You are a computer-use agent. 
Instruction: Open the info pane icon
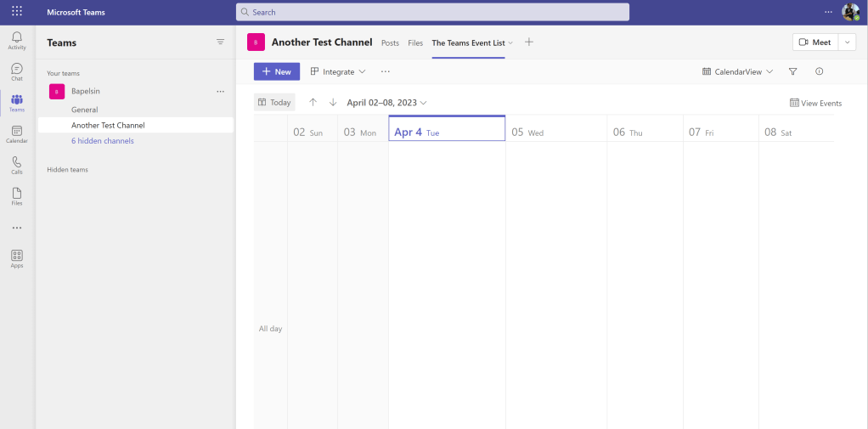pos(819,72)
